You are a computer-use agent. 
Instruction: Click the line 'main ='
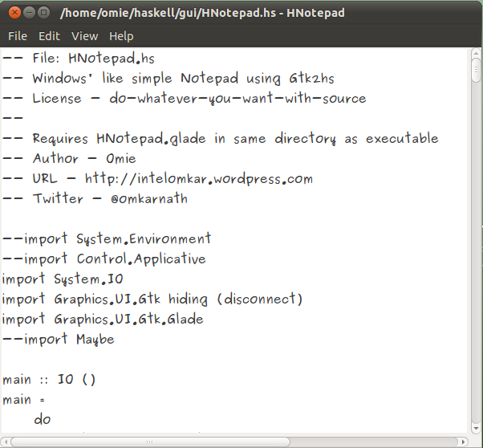[x=24, y=400]
